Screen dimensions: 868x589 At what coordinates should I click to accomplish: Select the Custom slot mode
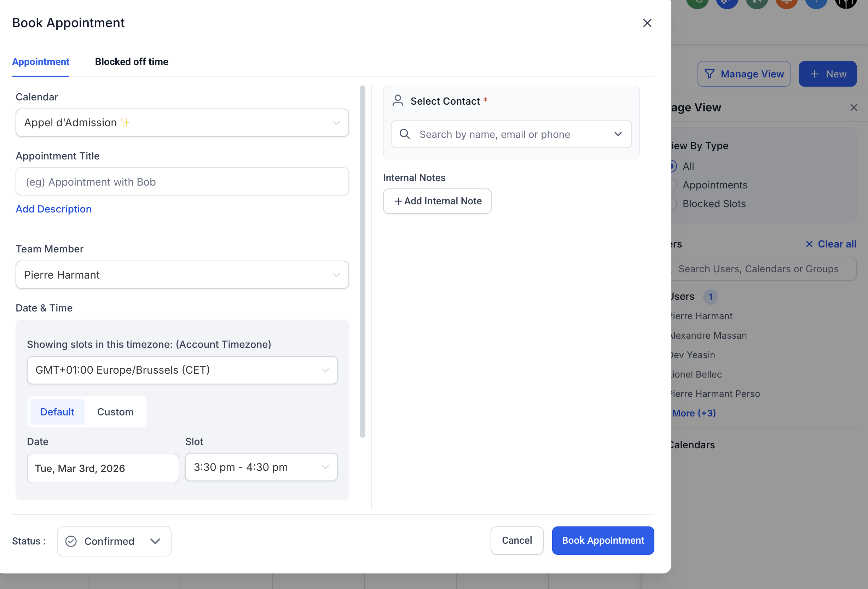[x=115, y=412]
